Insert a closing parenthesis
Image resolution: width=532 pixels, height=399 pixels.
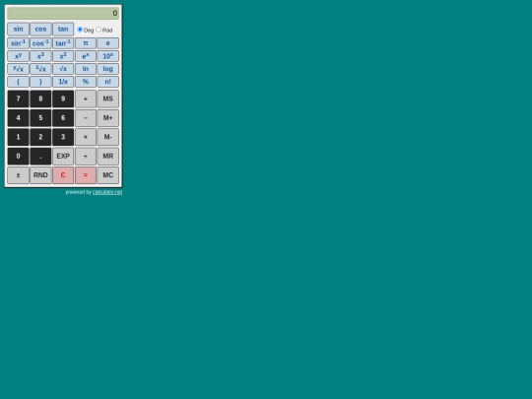click(x=40, y=82)
